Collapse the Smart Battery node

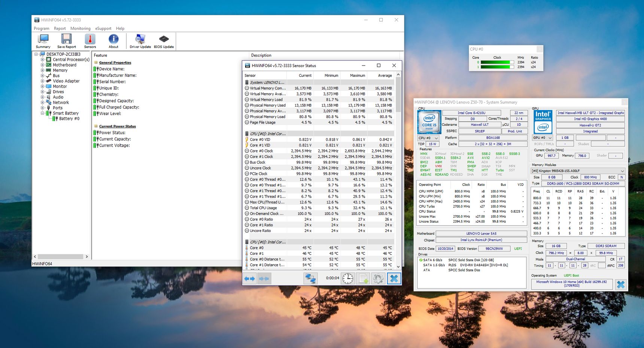point(42,113)
